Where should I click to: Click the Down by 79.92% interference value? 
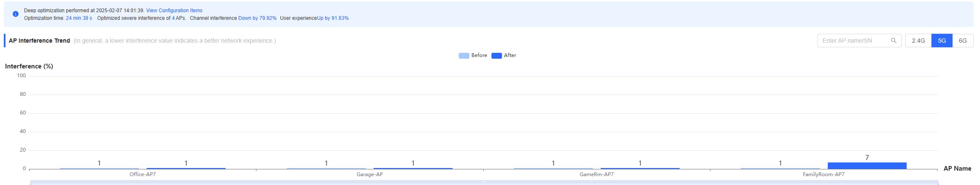click(257, 18)
